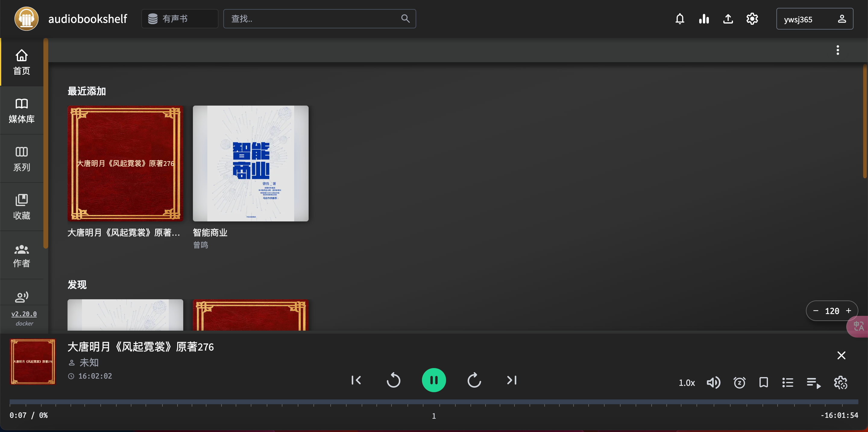This screenshot has width=868, height=432.
Task: Toggle time display 0:07 / 0%
Action: 29,415
